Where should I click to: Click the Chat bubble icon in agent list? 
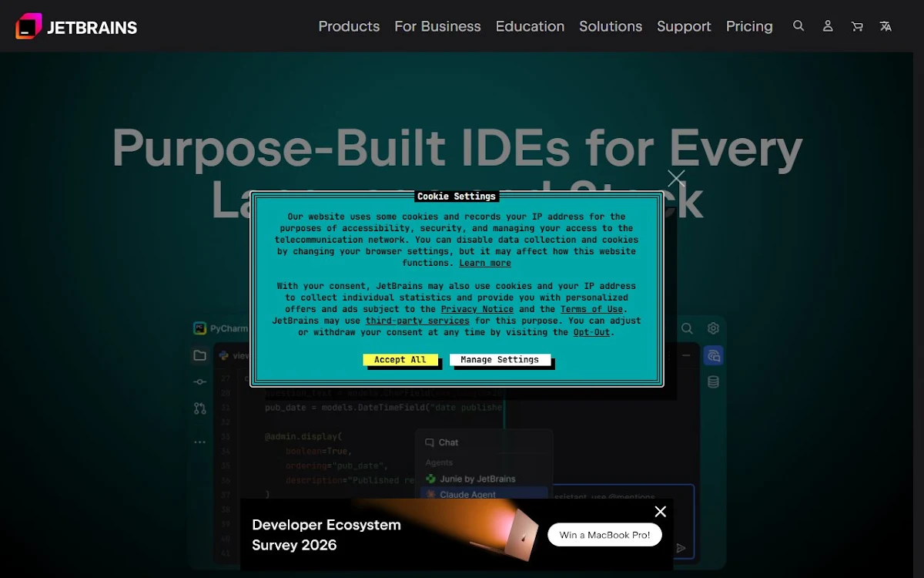click(x=430, y=442)
